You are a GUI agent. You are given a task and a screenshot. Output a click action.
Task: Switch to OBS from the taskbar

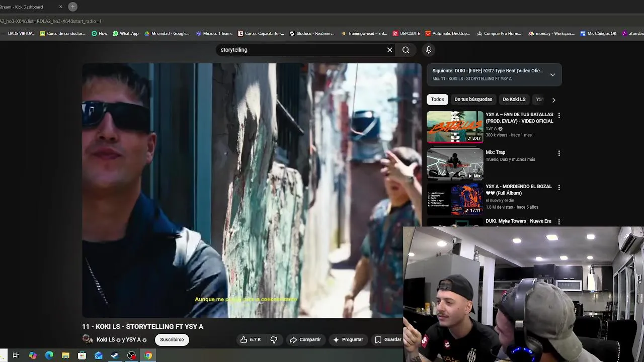pos(131,355)
